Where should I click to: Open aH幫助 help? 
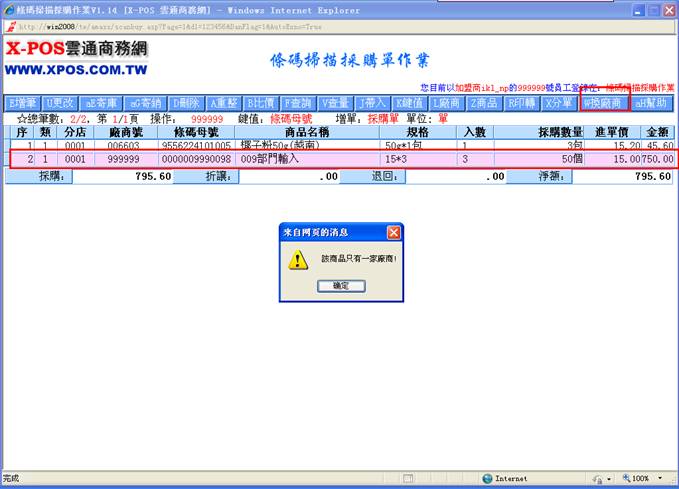(651, 103)
